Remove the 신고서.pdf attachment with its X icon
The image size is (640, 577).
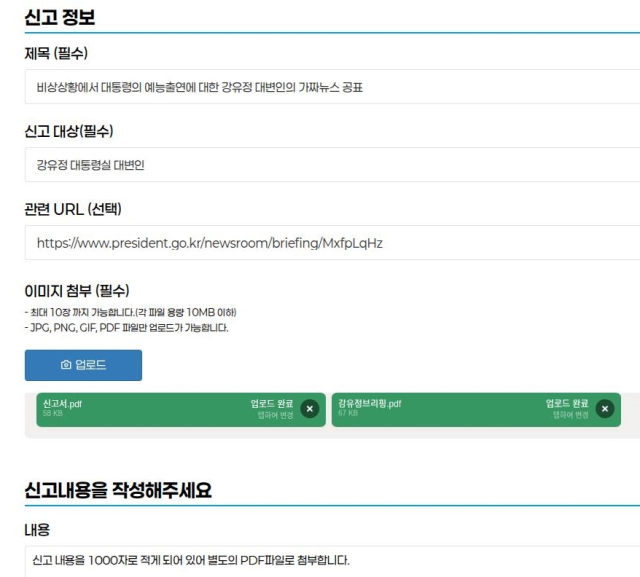tap(309, 408)
